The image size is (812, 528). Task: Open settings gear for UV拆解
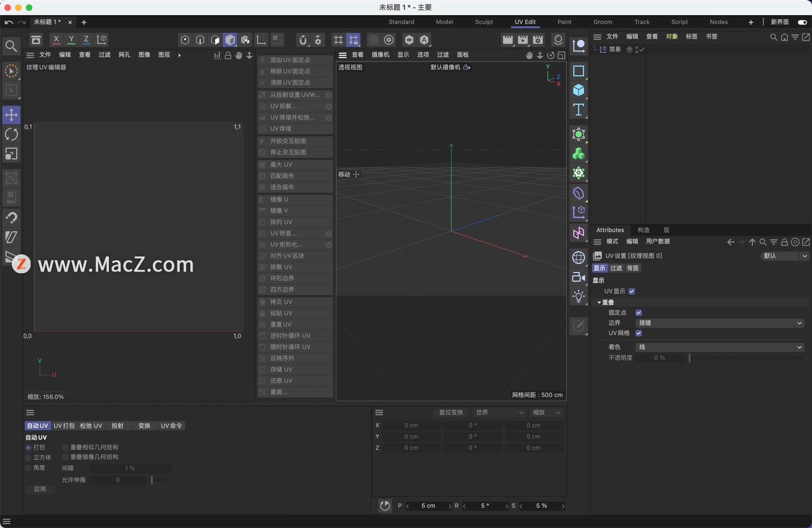(328, 106)
